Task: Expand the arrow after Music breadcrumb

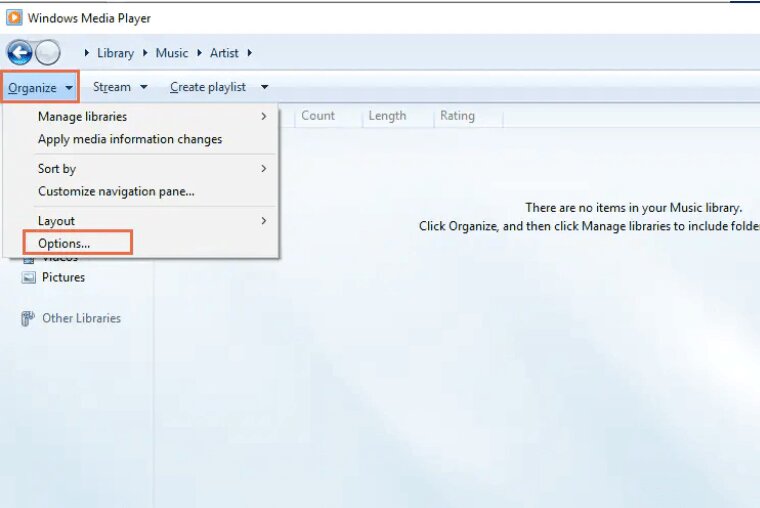Action: point(199,53)
